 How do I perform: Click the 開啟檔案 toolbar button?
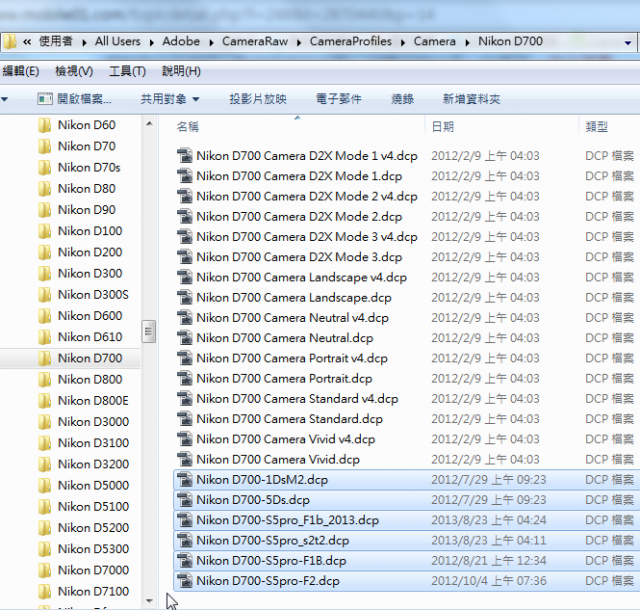click(74, 99)
